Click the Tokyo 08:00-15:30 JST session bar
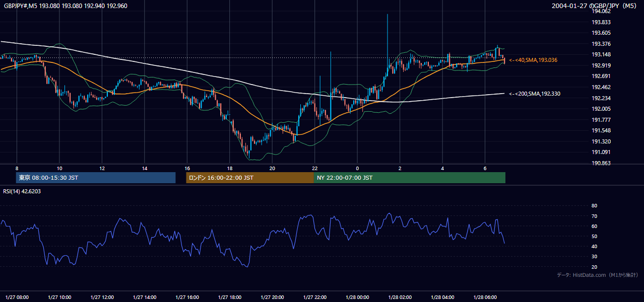Screen dimensions: 644x302 point(96,178)
